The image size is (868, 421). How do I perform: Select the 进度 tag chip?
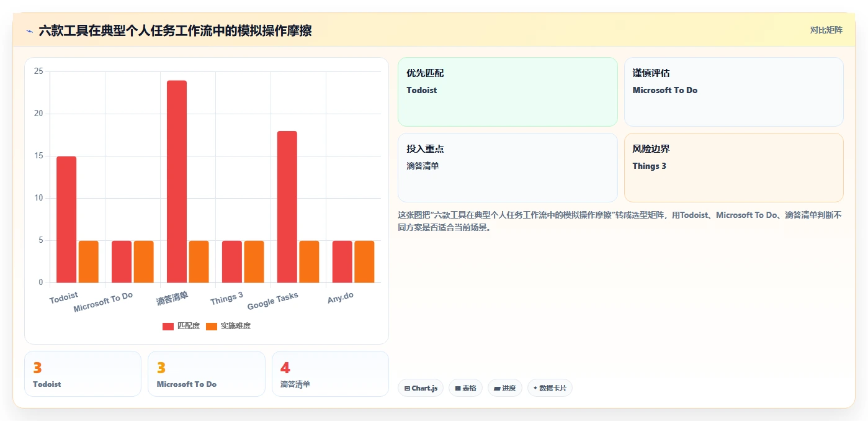coord(505,388)
